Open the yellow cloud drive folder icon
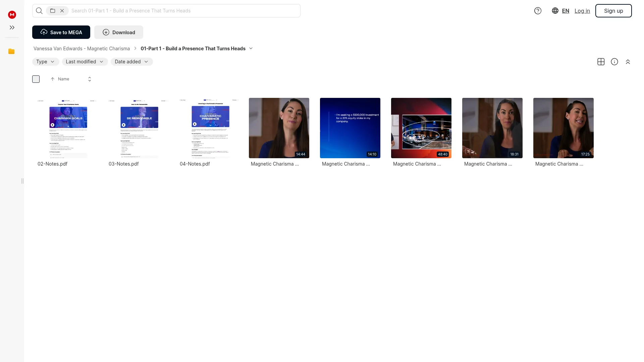 11,51
